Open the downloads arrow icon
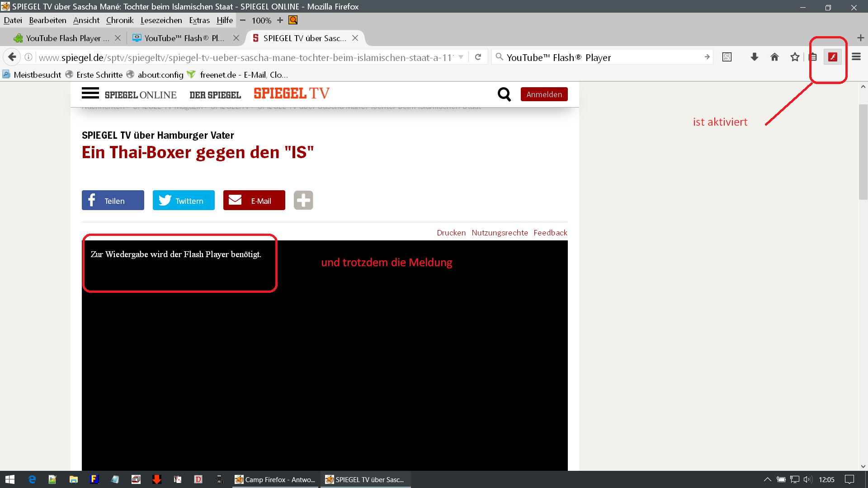The image size is (868, 488). tap(754, 57)
